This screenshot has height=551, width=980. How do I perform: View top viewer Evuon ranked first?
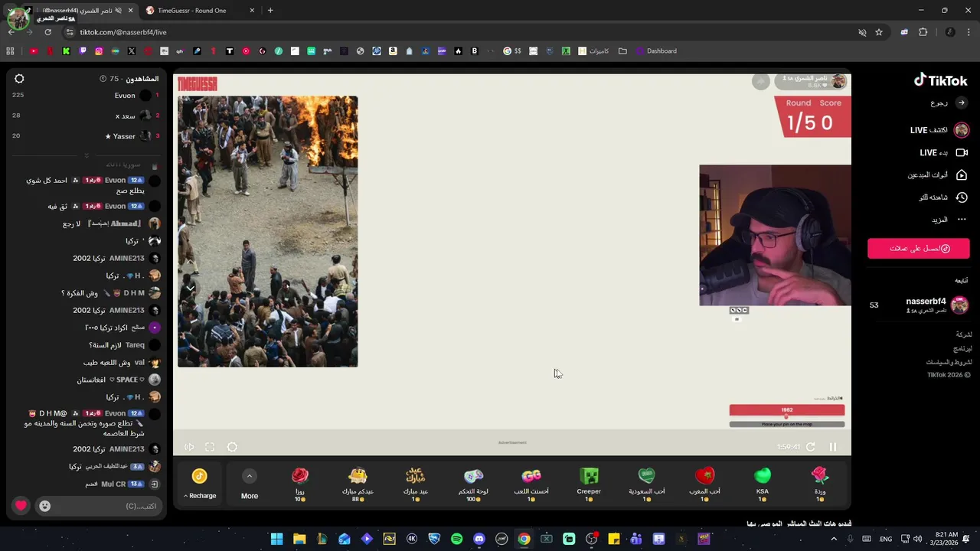pyautogui.click(x=86, y=96)
